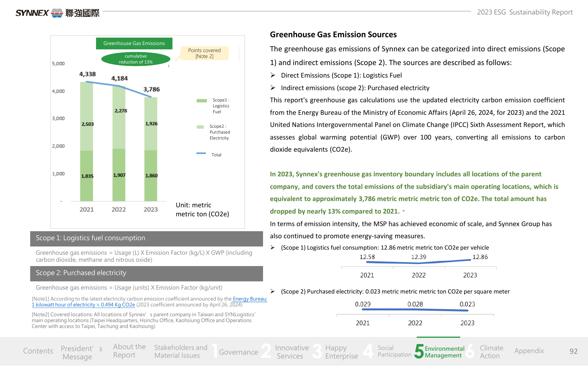Click the Points covered [Note 2] callout
588x366 pixels.
pos(204,53)
